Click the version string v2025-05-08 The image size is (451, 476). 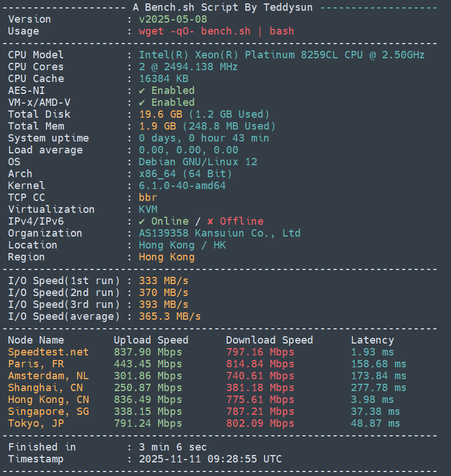click(x=173, y=19)
